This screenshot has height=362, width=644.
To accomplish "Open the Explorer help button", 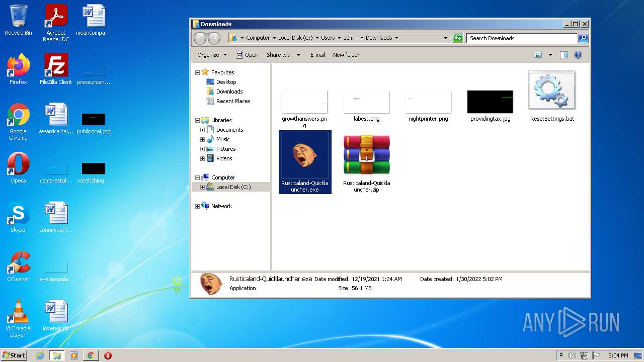I will click(x=578, y=55).
